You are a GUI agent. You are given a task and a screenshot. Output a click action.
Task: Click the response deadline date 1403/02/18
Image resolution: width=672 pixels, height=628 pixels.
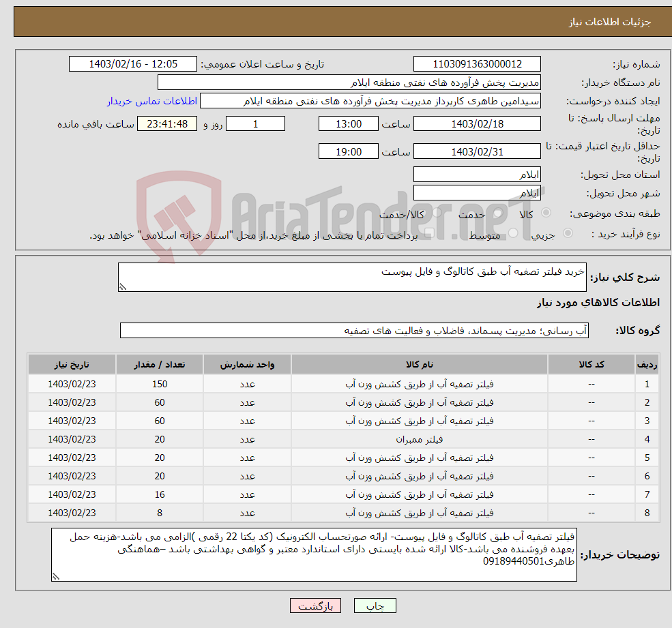click(477, 124)
